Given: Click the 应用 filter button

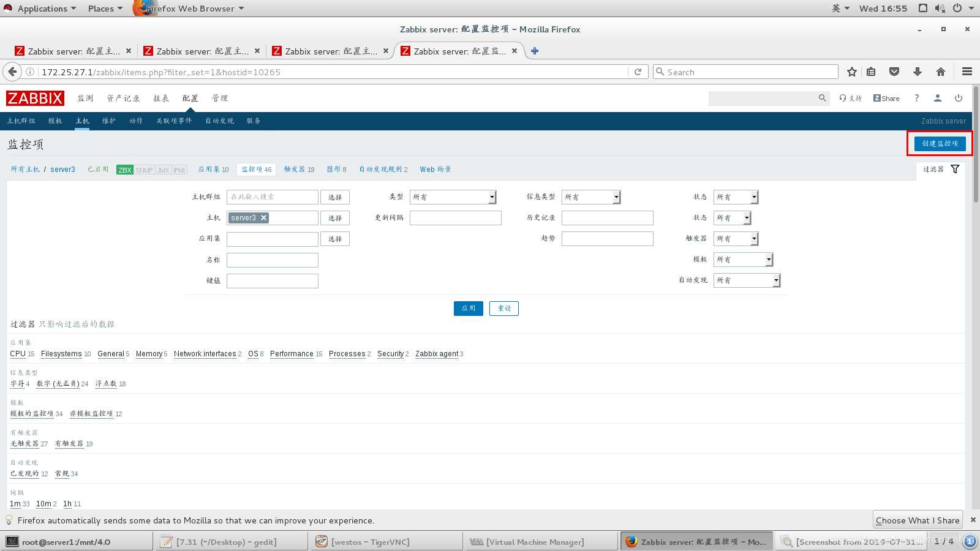Looking at the screenshot, I should click(x=469, y=308).
